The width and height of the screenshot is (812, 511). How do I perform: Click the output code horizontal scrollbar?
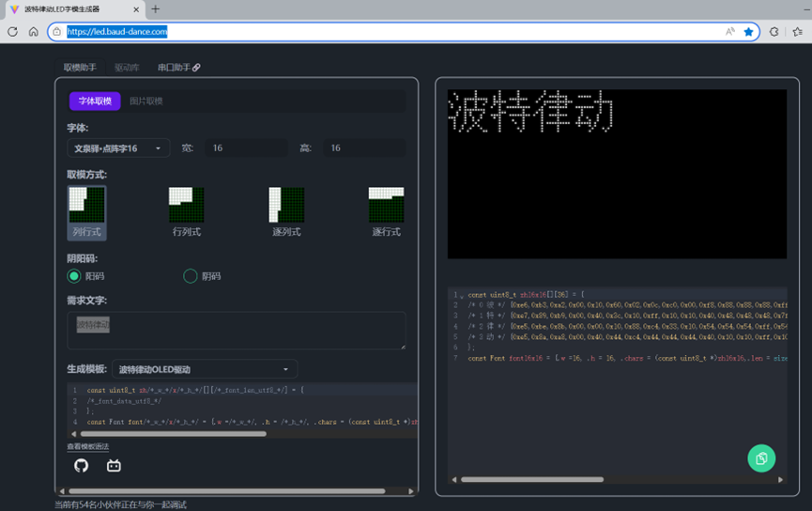click(x=532, y=479)
